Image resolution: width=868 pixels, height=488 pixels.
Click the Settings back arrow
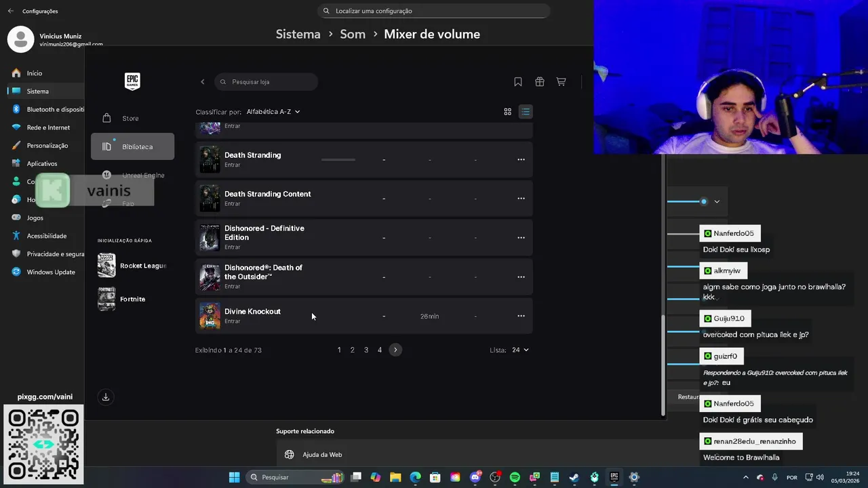(10, 11)
